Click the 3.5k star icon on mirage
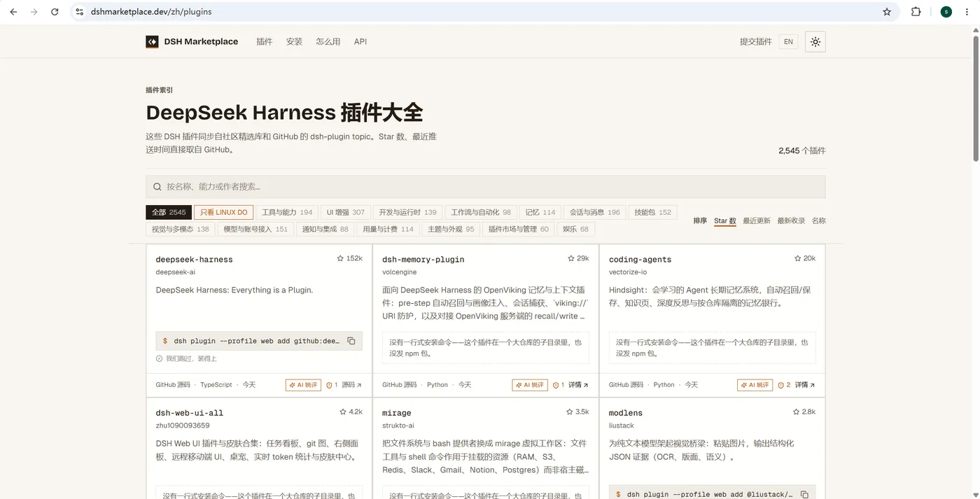 pyautogui.click(x=570, y=412)
